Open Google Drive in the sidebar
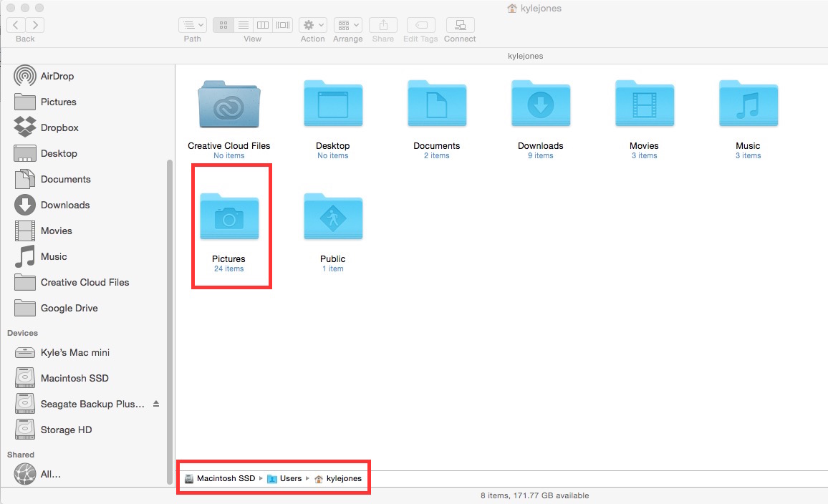This screenshot has height=504, width=828. [69, 309]
